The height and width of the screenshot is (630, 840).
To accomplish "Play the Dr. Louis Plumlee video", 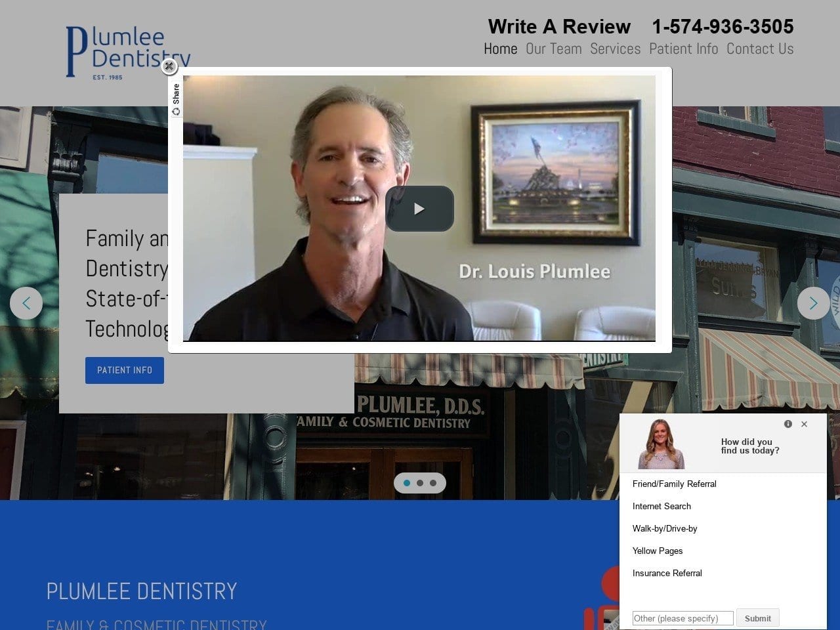I will (419, 209).
